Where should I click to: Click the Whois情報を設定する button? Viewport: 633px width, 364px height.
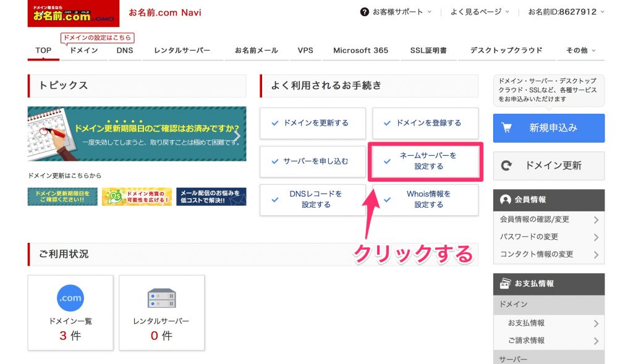click(x=425, y=200)
